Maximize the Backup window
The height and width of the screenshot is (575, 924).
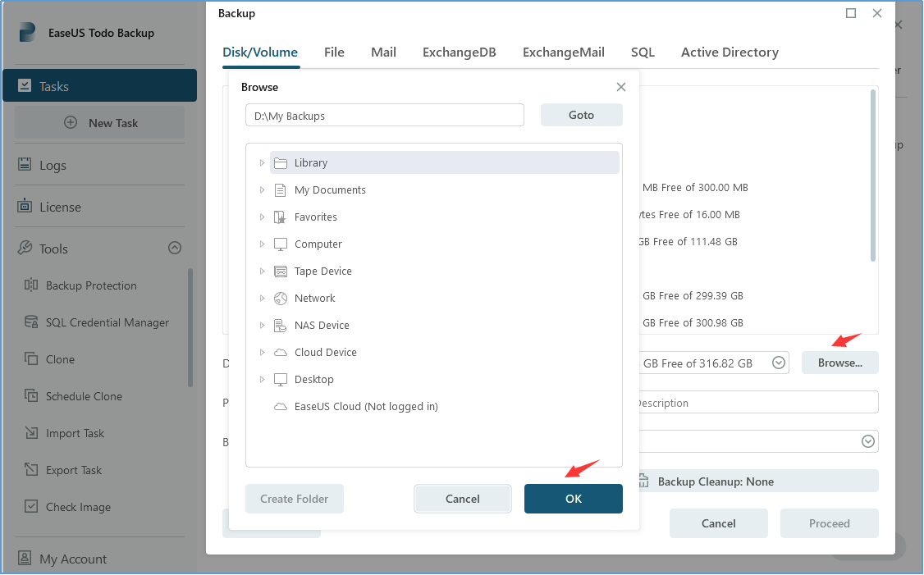coord(851,13)
